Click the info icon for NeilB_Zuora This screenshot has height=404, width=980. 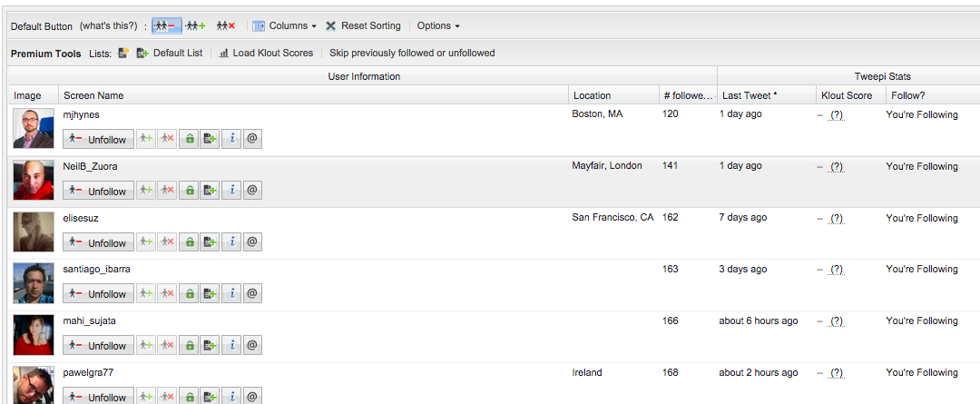tap(232, 191)
